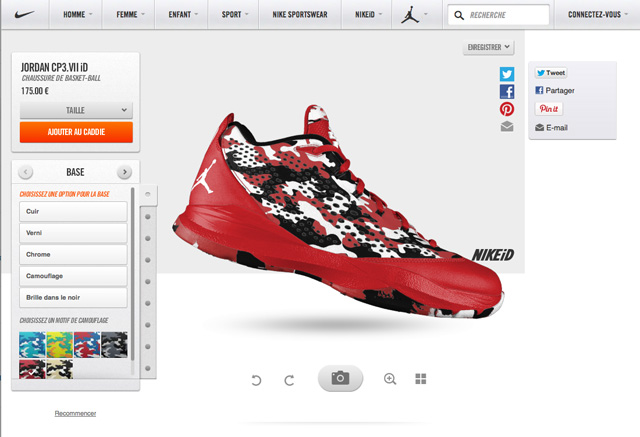640x437 pixels.
Task: Open the Femme menu
Action: pos(131,16)
